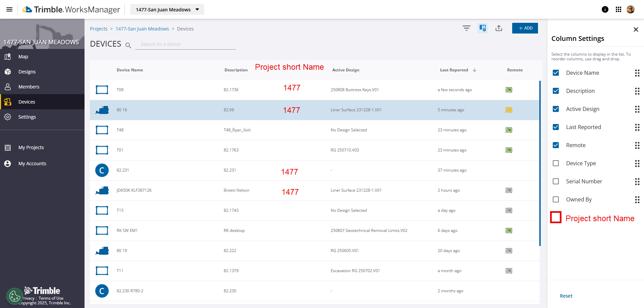Open the 1477-San Juan Meadows project dropdown

coord(167,9)
